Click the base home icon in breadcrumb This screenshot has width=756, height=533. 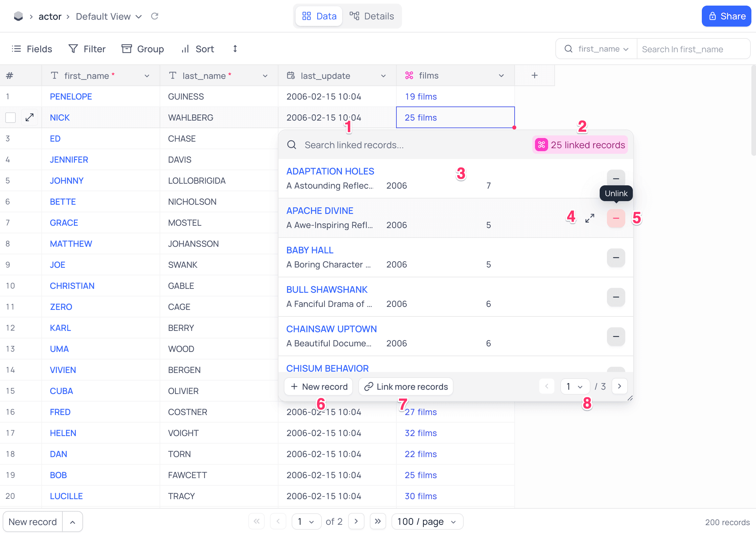(x=18, y=16)
